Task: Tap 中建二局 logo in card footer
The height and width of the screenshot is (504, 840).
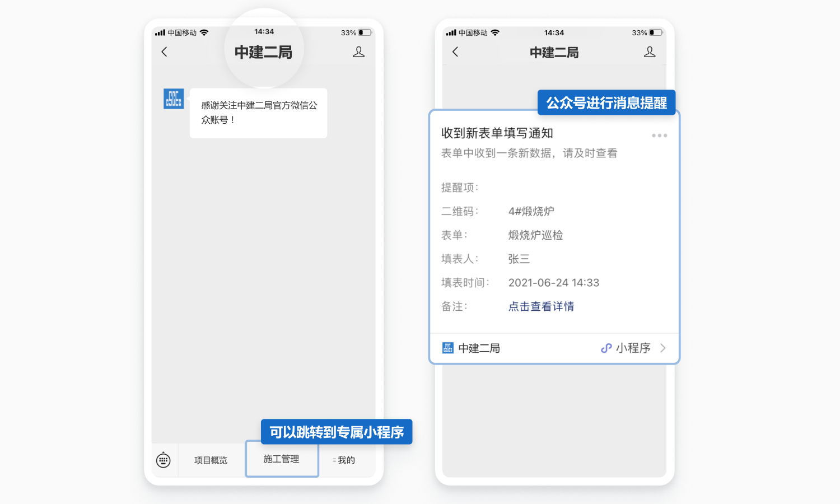Action: pos(448,348)
